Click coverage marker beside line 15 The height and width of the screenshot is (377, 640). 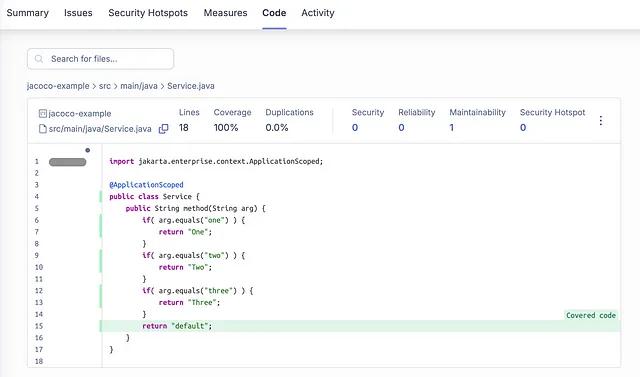click(100, 326)
